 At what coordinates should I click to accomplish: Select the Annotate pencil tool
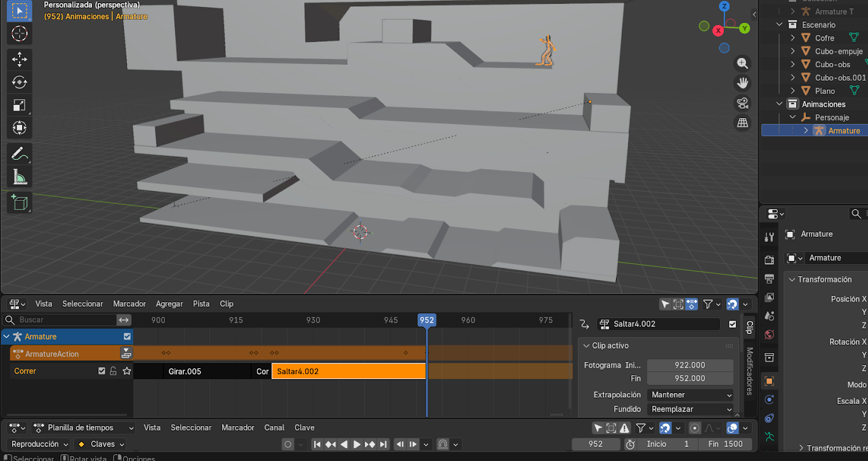pyautogui.click(x=19, y=154)
